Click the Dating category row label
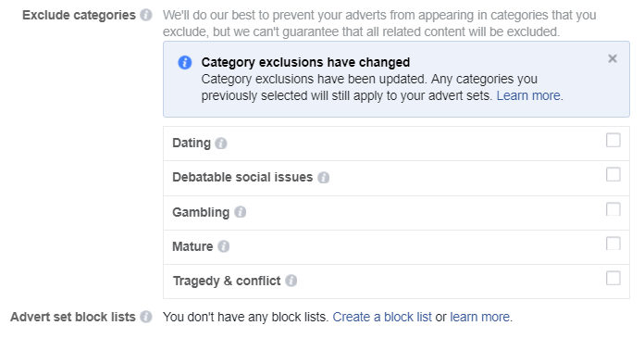 [192, 143]
